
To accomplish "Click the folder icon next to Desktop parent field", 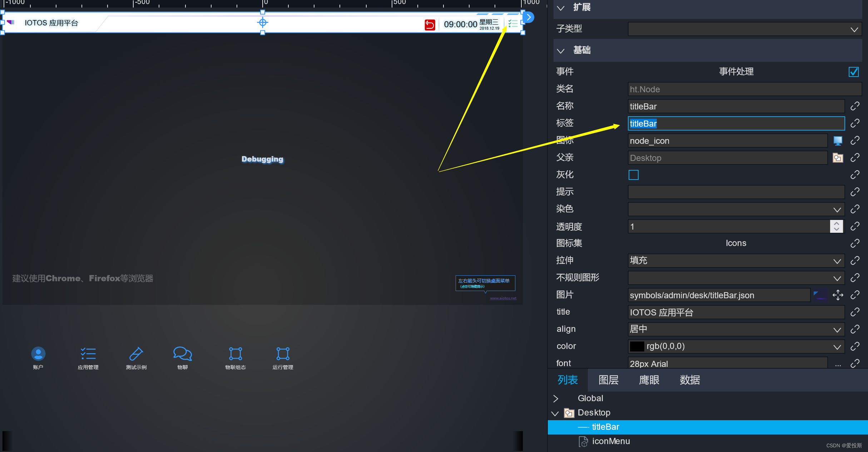I will 838,158.
